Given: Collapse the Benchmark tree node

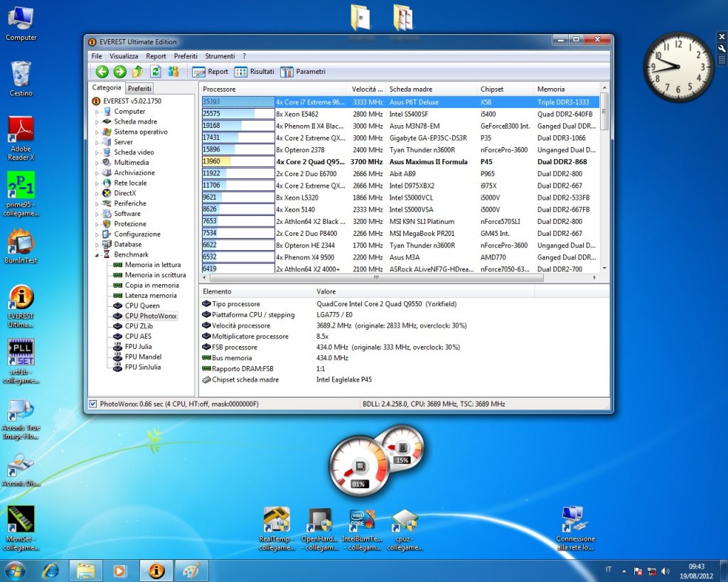Looking at the screenshot, I should tap(97, 255).
